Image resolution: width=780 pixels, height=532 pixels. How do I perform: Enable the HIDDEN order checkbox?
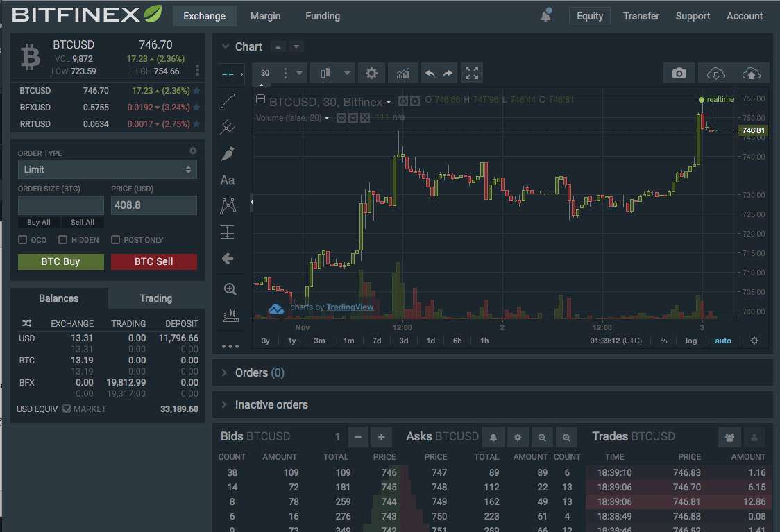click(x=62, y=240)
